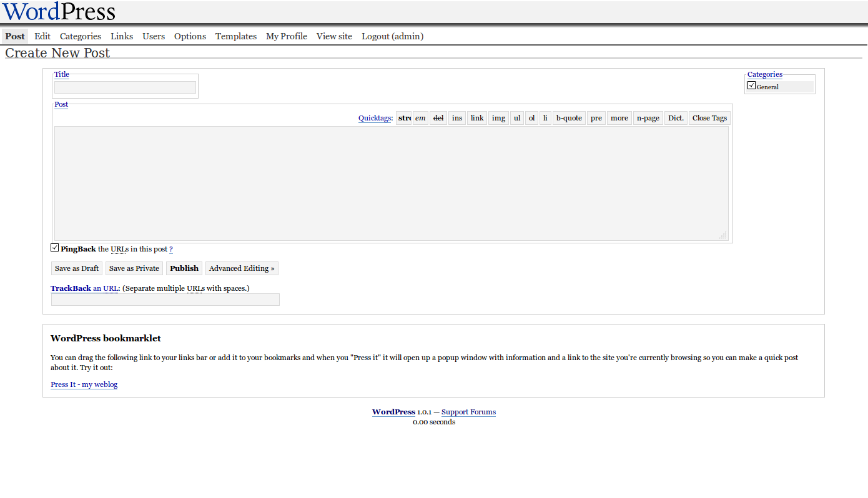Image resolution: width=868 pixels, height=498 pixels.
Task: Click the Press It - my weblog bookmarklet
Action: coord(84,384)
